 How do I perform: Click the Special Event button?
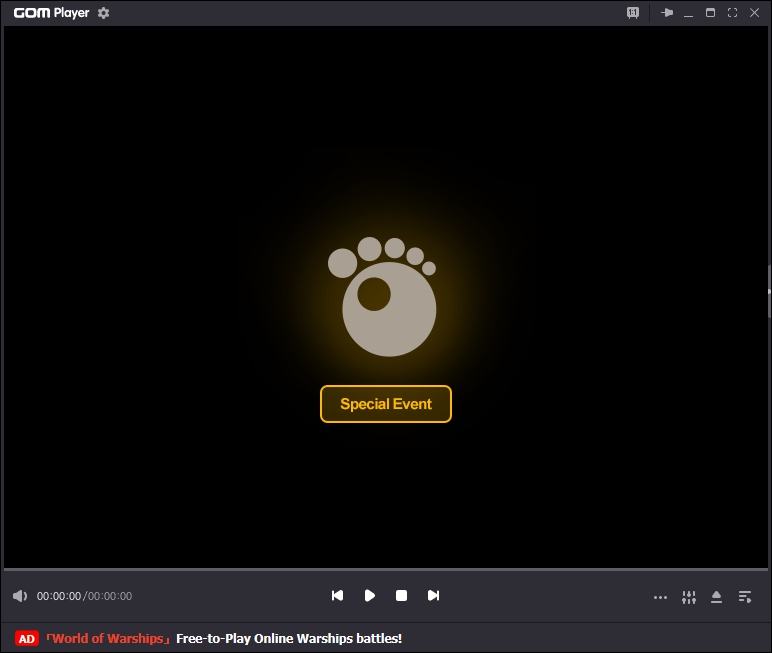point(386,404)
